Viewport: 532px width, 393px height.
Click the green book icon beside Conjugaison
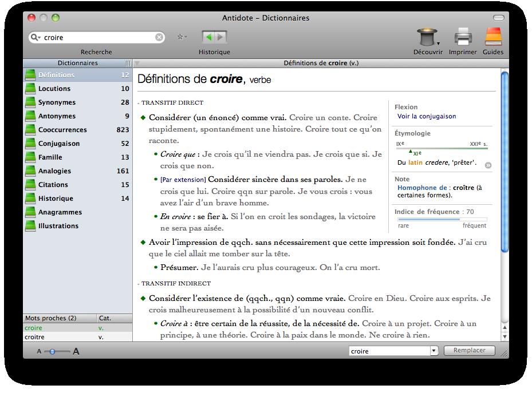pos(30,144)
